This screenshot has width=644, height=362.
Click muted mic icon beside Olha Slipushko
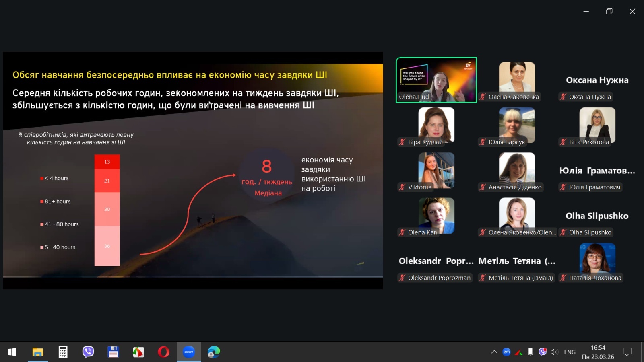point(563,232)
